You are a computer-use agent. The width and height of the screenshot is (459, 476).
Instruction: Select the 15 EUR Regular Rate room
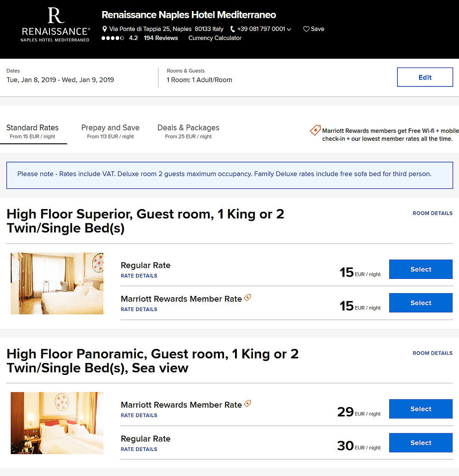click(420, 269)
